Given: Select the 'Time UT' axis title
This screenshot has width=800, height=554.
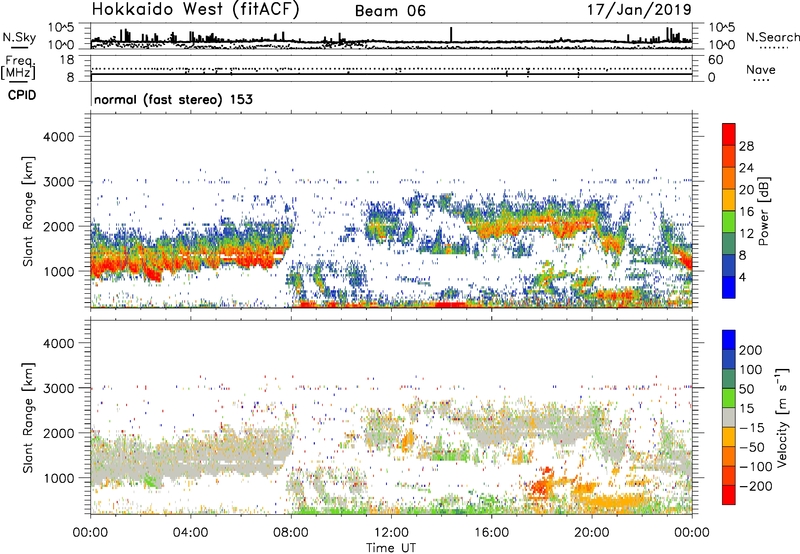Looking at the screenshot, I should [391, 548].
